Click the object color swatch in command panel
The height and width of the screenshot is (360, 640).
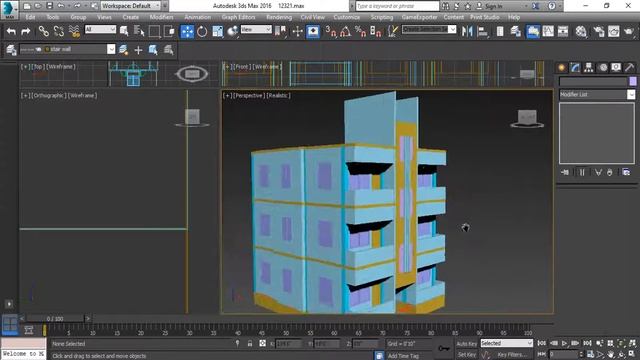(x=633, y=81)
